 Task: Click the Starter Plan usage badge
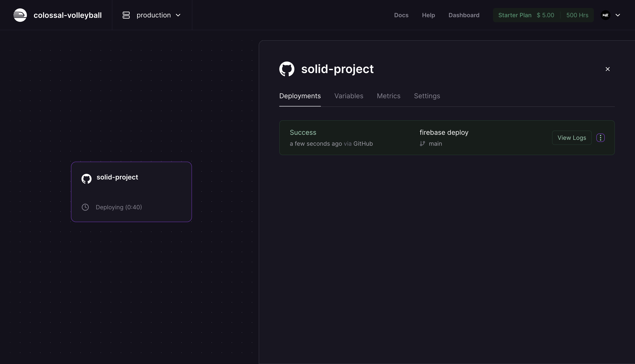[x=543, y=15]
